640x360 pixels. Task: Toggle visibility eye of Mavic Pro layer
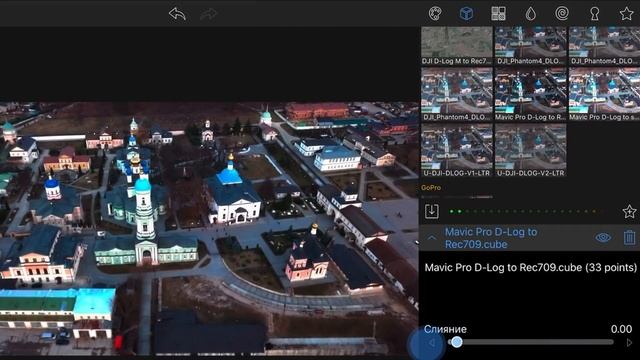click(x=603, y=238)
